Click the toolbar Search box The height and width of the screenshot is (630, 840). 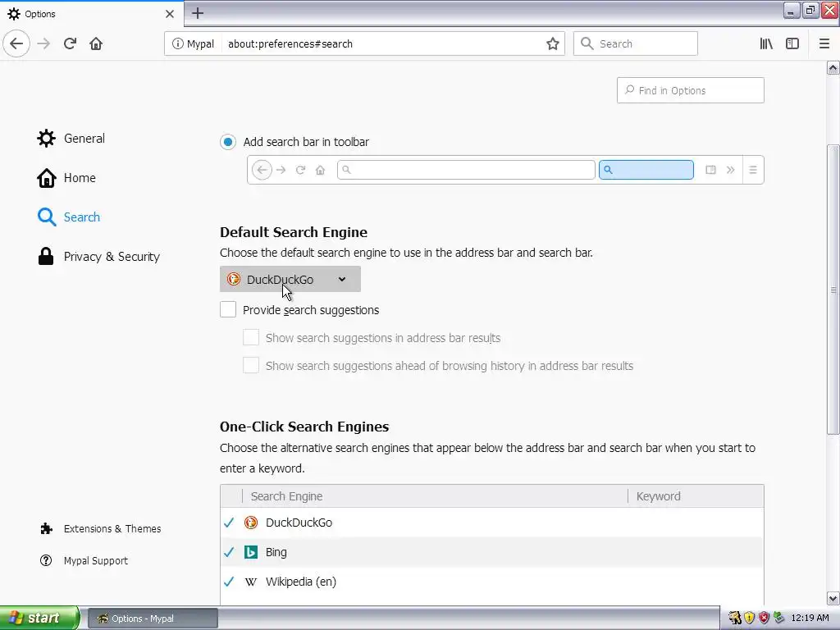636,43
